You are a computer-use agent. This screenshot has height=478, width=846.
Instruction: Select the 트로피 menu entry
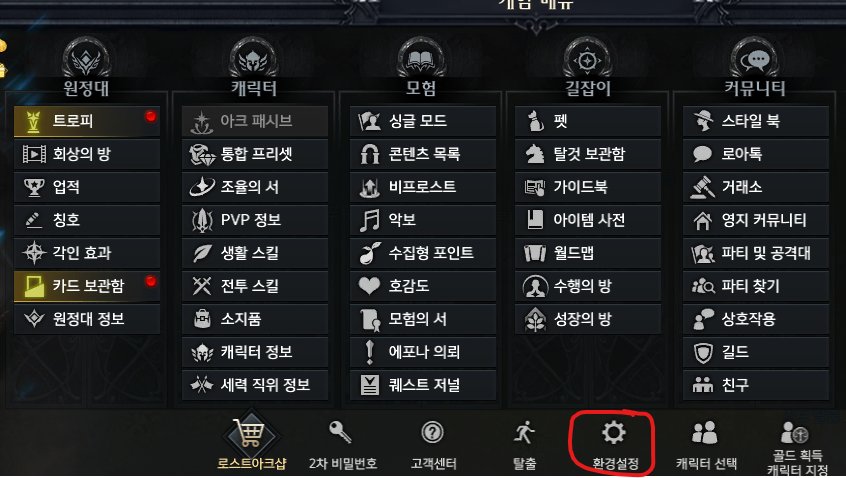pyautogui.click(x=87, y=121)
